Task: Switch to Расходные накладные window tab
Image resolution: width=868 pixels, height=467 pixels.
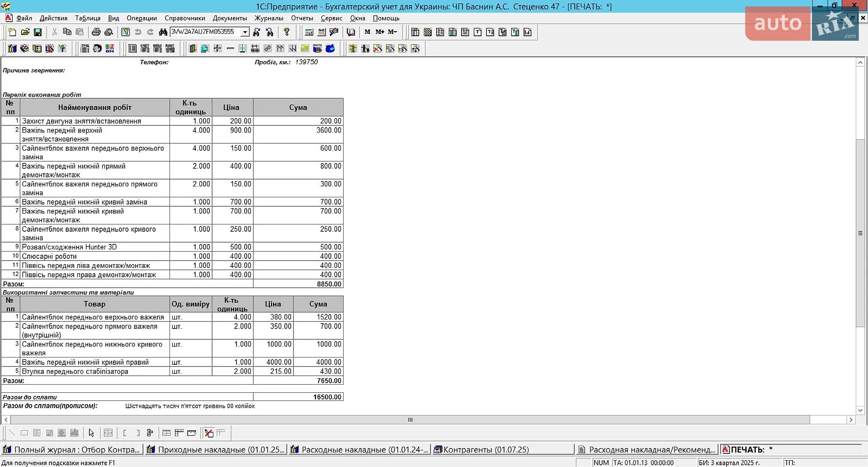Action: click(360, 449)
